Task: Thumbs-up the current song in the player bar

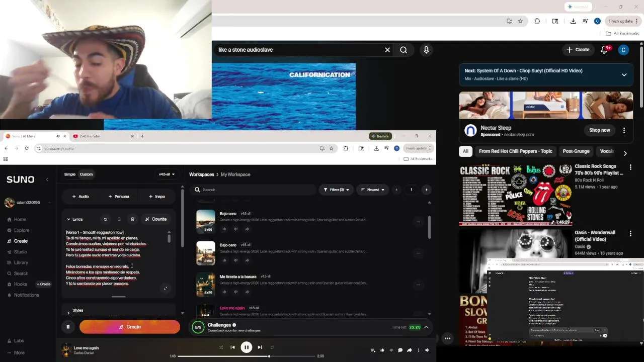Action: 382,350
